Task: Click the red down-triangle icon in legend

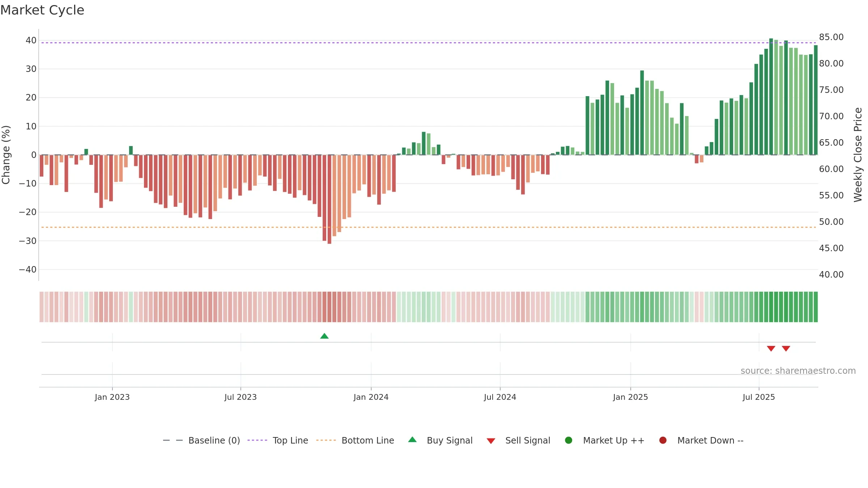Action: click(x=491, y=441)
